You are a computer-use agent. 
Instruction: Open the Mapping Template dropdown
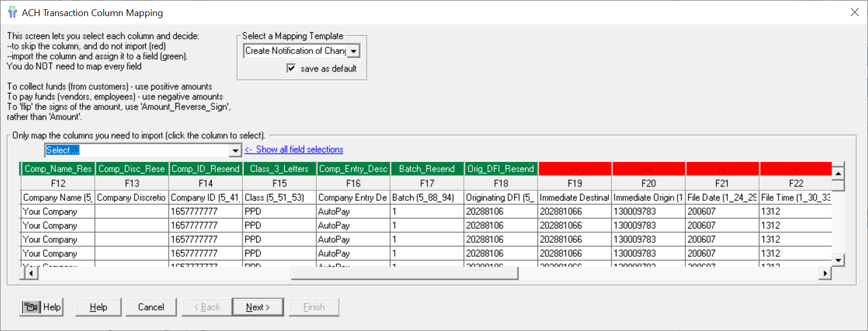tap(354, 51)
